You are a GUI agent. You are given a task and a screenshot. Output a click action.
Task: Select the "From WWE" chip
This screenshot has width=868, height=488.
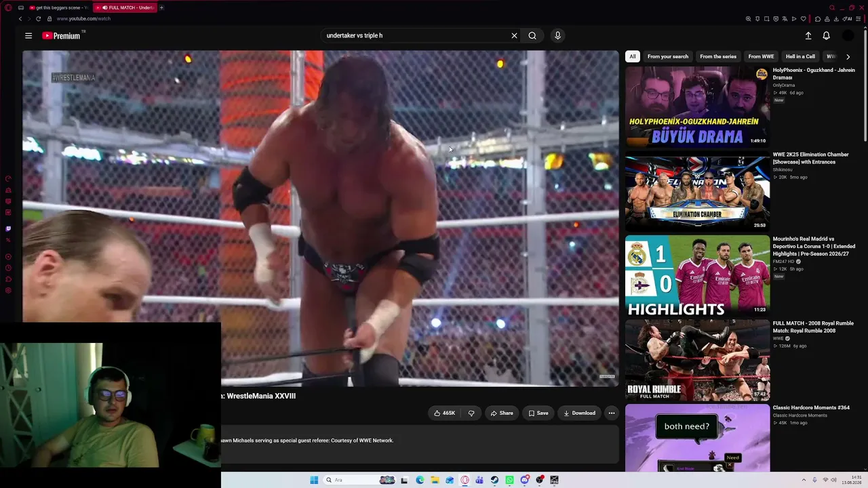click(761, 57)
